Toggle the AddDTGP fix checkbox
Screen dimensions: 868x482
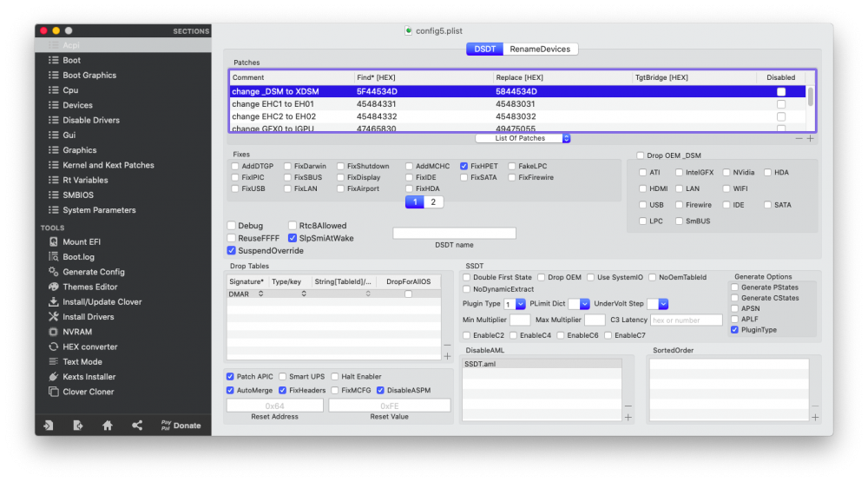point(235,166)
